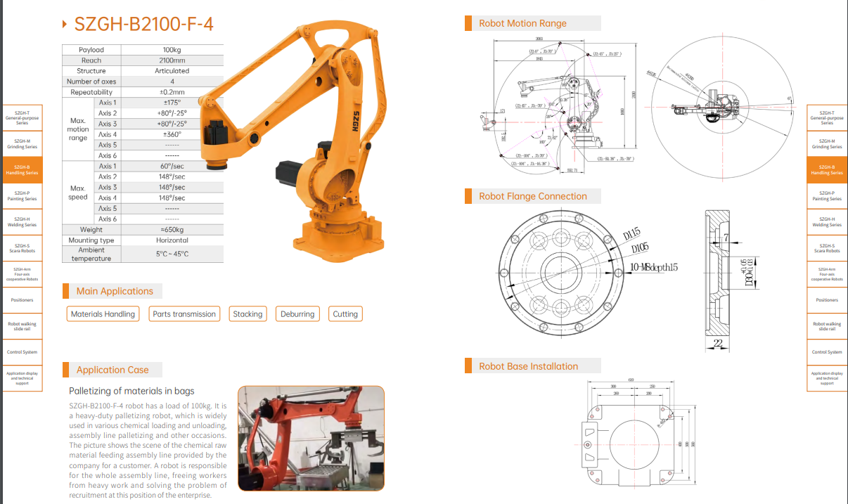Image resolution: width=848 pixels, height=504 pixels.
Task: Select the 60°/sec Axis 1 speed value
Action: tap(172, 166)
